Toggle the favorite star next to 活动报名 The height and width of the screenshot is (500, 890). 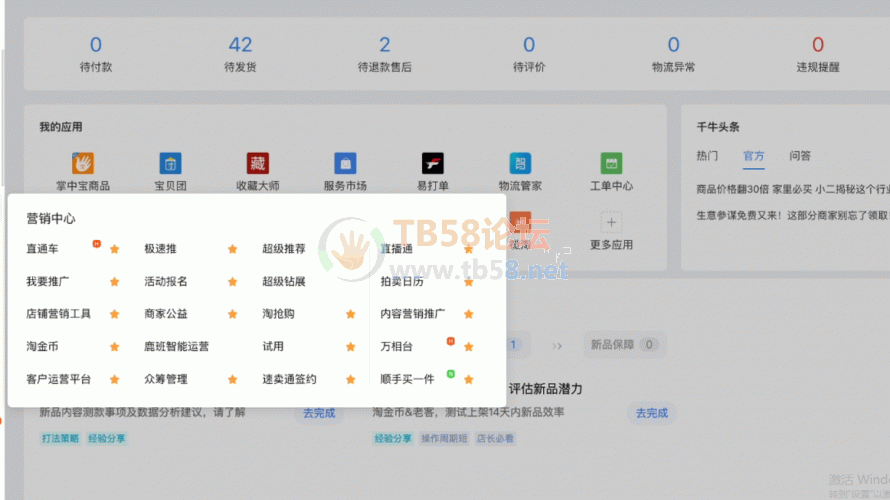tap(233, 281)
